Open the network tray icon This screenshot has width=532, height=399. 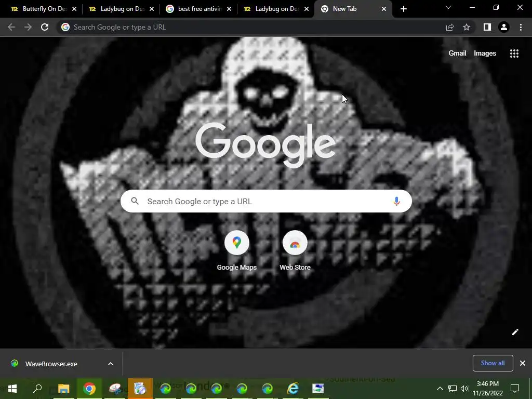click(453, 389)
